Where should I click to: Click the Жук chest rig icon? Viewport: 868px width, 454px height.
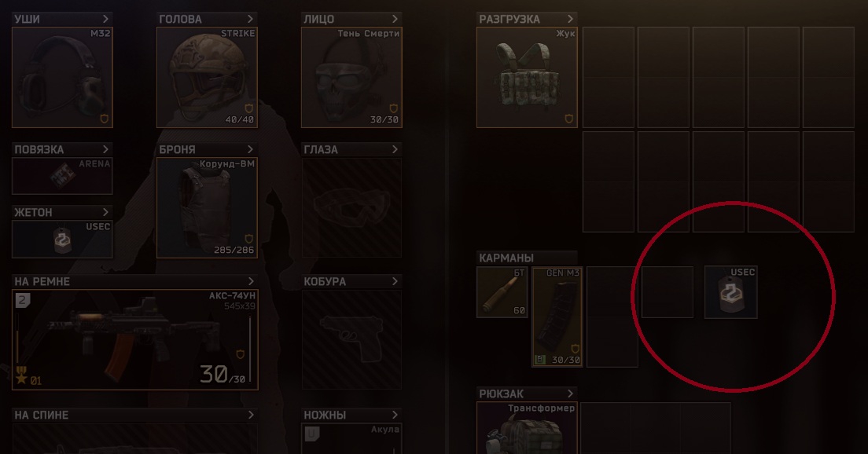click(527, 78)
